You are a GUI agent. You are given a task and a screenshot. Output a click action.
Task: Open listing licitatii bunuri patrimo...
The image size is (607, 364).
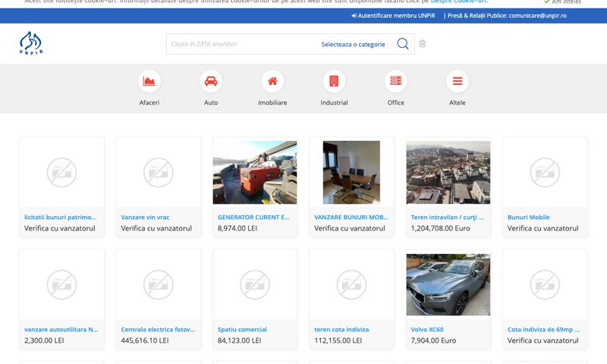[61, 218]
